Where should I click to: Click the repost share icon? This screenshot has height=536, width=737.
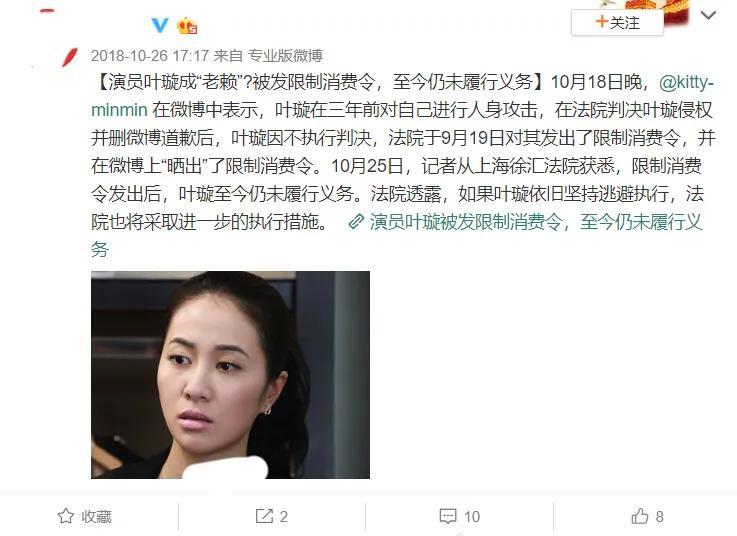coord(264,516)
